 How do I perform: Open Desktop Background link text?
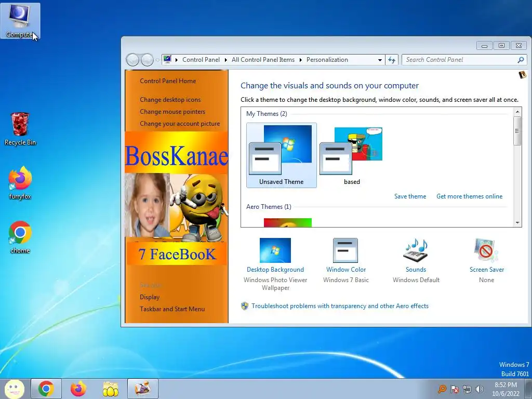275,270
